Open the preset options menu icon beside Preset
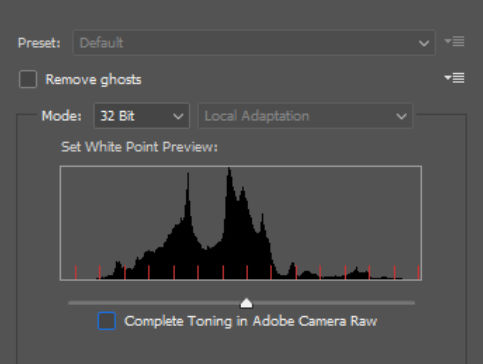483x364 pixels. tap(454, 42)
